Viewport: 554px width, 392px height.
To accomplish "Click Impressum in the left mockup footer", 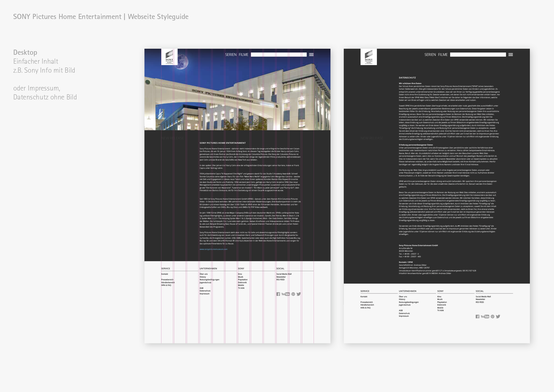I will click(205, 293).
